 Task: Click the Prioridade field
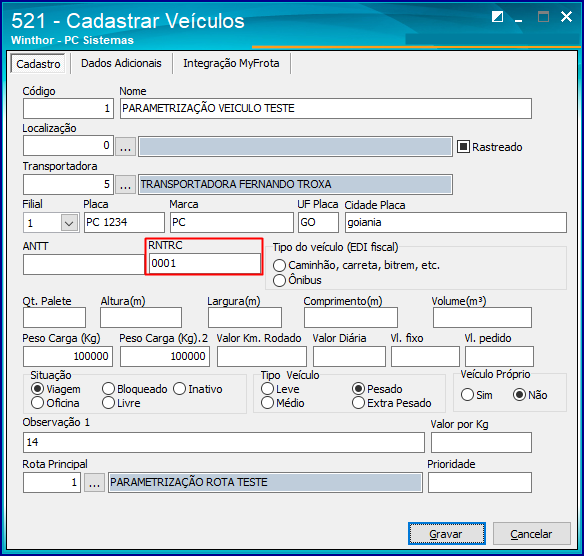[x=480, y=482]
